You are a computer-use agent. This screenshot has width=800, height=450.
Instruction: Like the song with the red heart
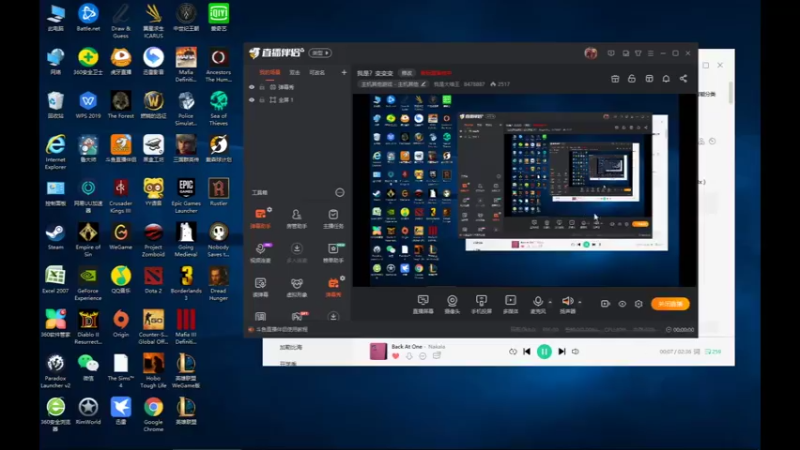tap(395, 356)
